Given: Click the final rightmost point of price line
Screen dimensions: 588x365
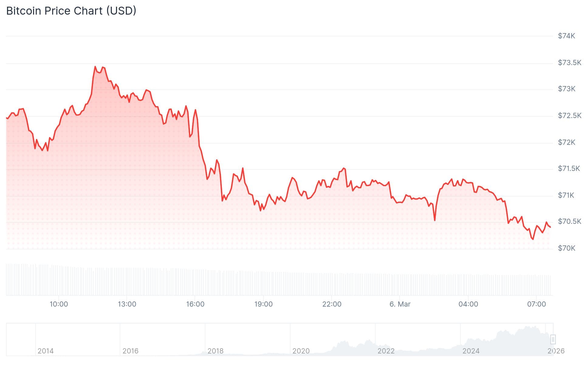Looking at the screenshot, I should 550,227.
